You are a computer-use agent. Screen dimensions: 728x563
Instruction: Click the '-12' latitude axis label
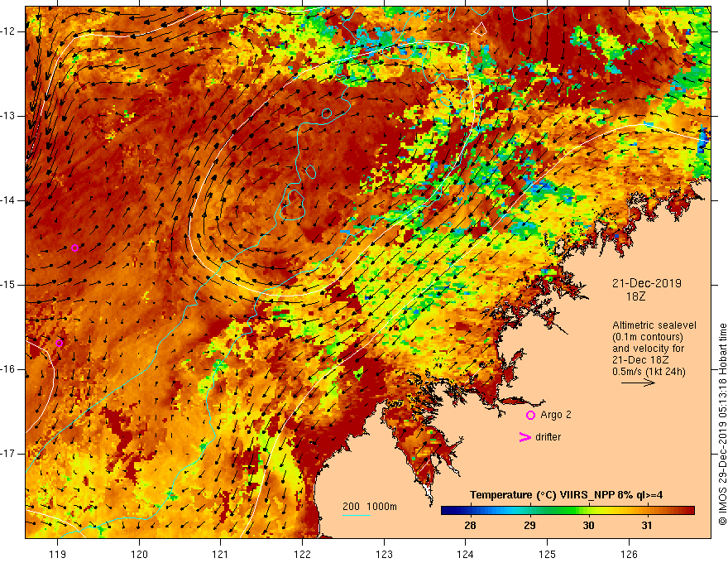(x=8, y=31)
